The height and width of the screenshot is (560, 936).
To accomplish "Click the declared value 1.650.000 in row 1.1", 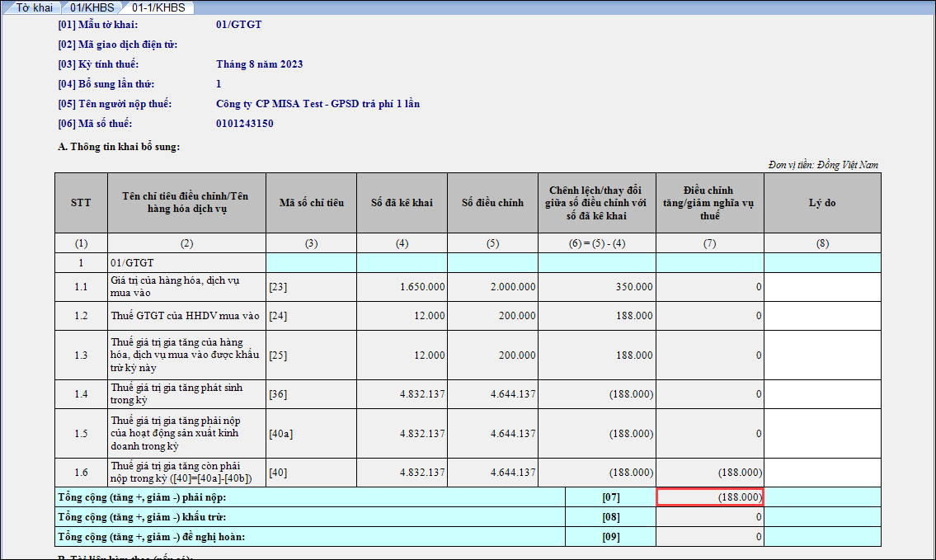I will pyautogui.click(x=402, y=287).
